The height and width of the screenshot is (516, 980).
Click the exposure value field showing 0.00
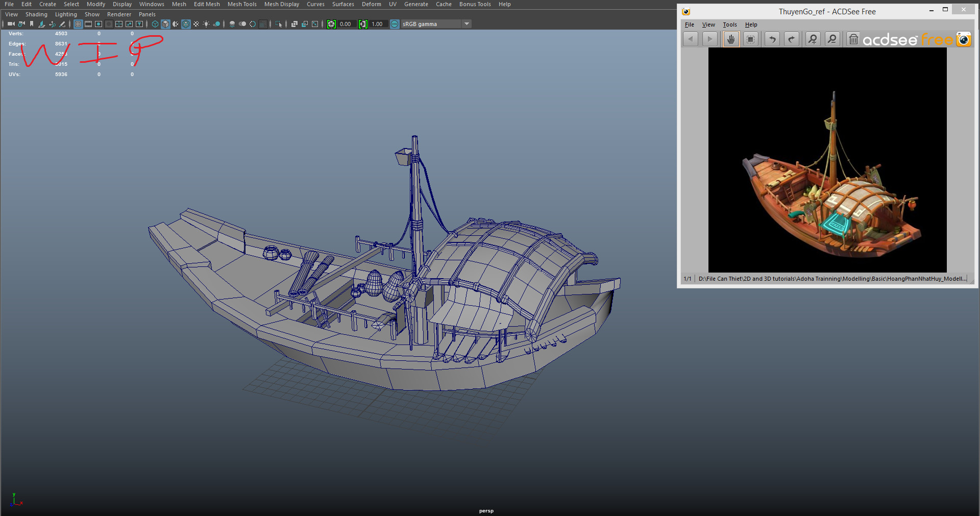pyautogui.click(x=345, y=23)
